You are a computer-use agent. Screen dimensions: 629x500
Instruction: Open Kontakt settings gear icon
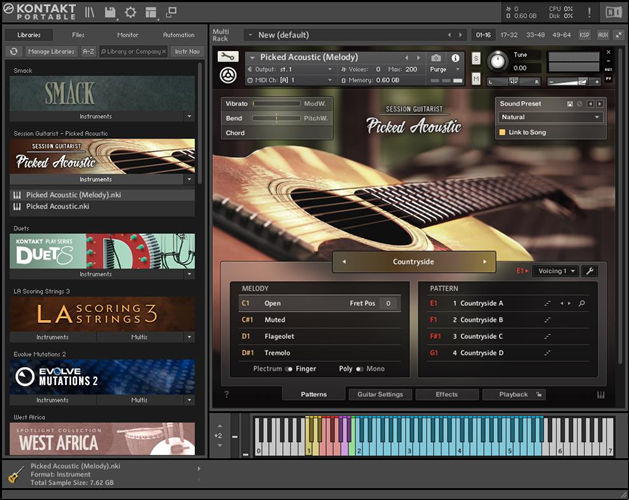click(x=131, y=12)
